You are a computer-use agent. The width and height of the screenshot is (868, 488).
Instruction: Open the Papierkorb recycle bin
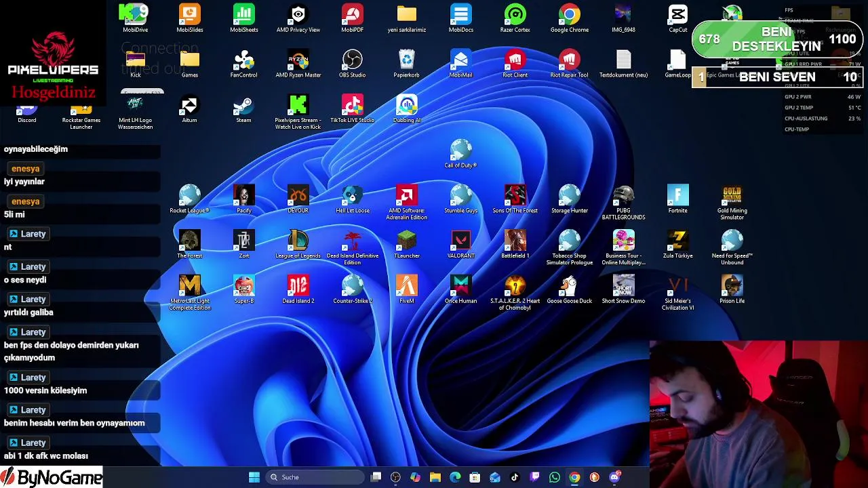click(407, 64)
